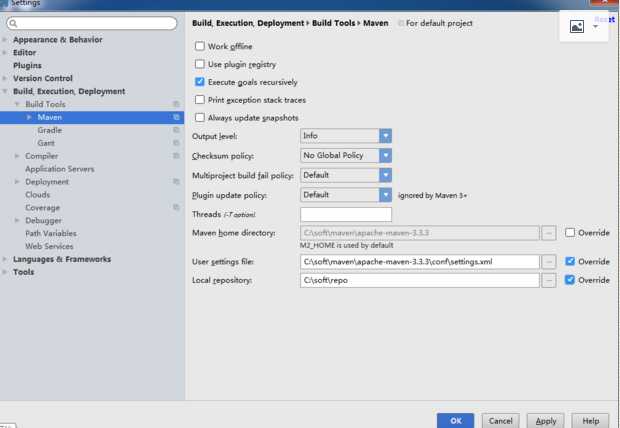Click the Apply button
The image size is (620, 428).
tap(546, 421)
